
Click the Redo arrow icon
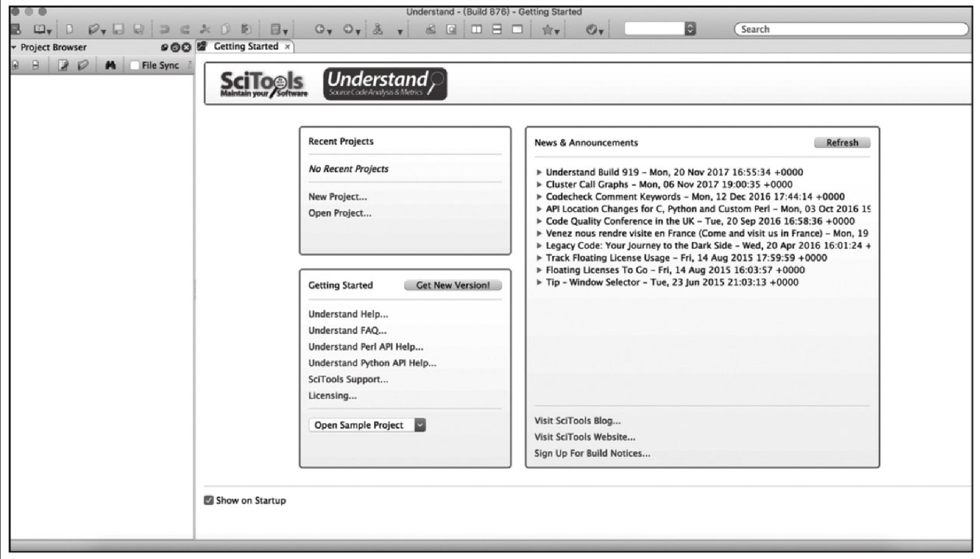point(185,30)
